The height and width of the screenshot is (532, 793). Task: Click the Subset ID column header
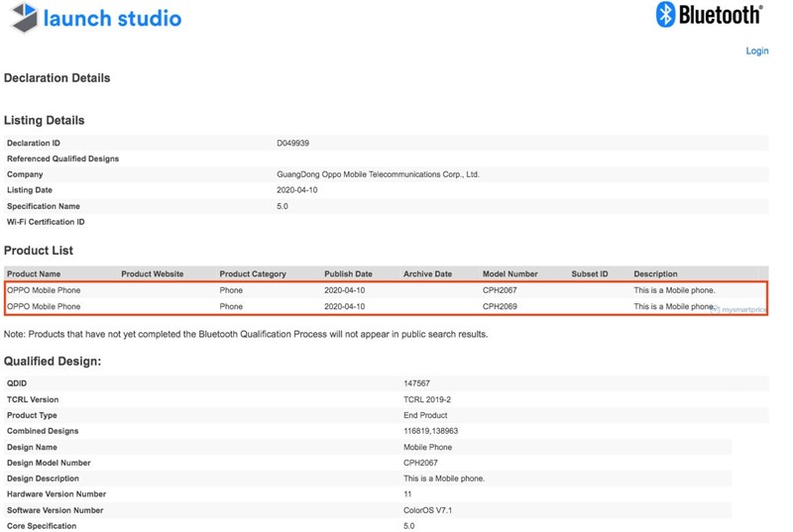click(x=590, y=273)
